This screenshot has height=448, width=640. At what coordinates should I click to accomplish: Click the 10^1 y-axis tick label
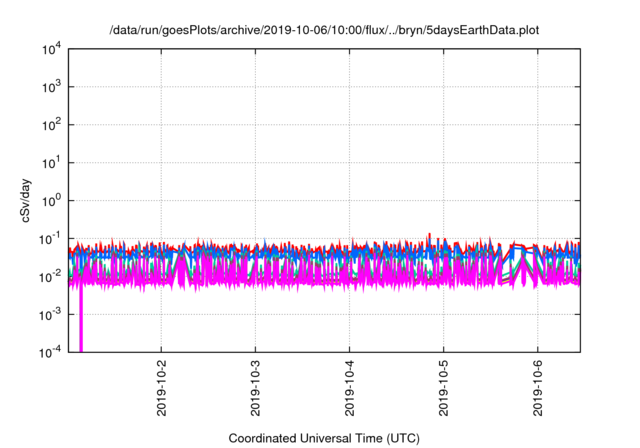pyautogui.click(x=51, y=163)
